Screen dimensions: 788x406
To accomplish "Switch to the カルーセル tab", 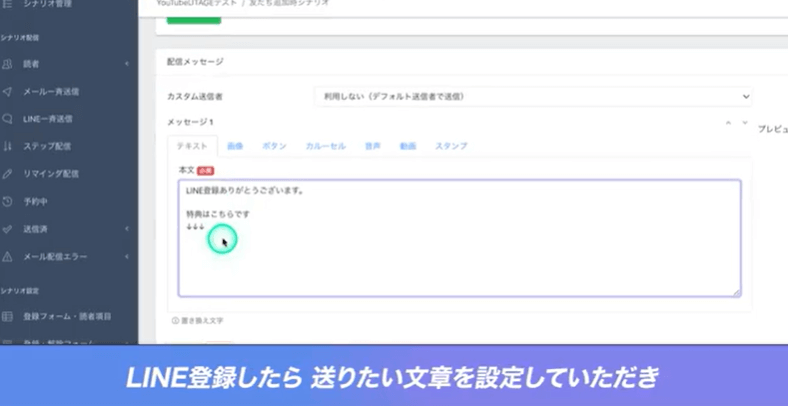I will pos(325,146).
